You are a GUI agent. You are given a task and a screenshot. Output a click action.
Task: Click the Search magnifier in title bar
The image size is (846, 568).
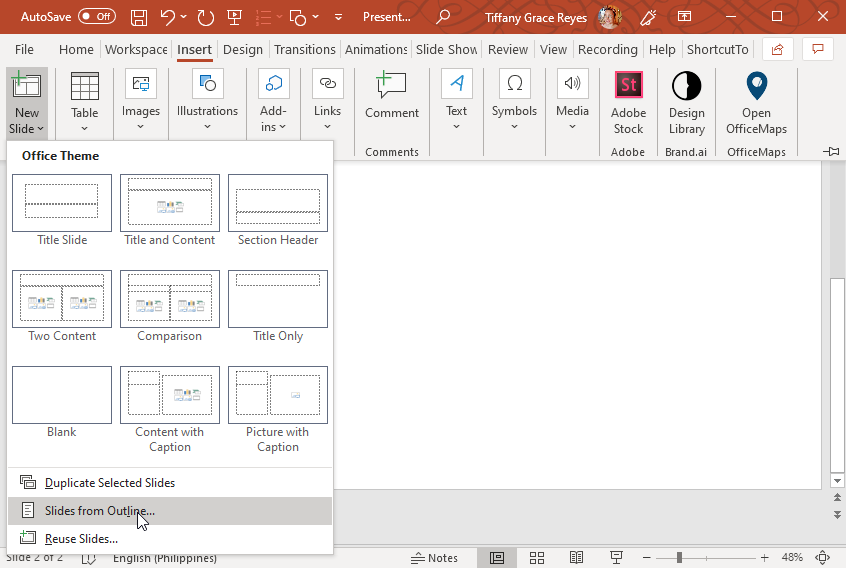tap(443, 17)
